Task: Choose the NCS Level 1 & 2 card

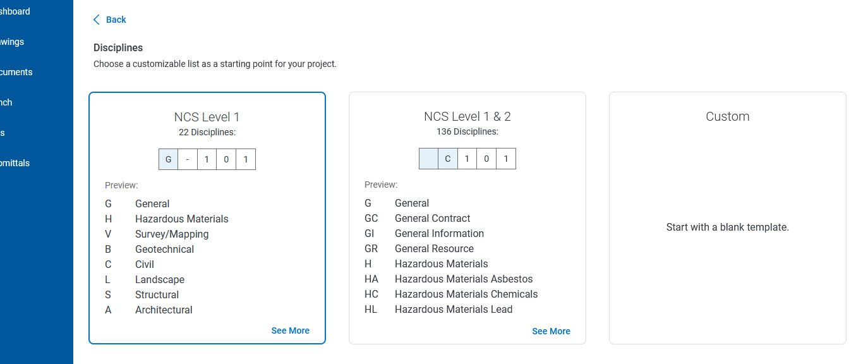Action: [x=467, y=218]
